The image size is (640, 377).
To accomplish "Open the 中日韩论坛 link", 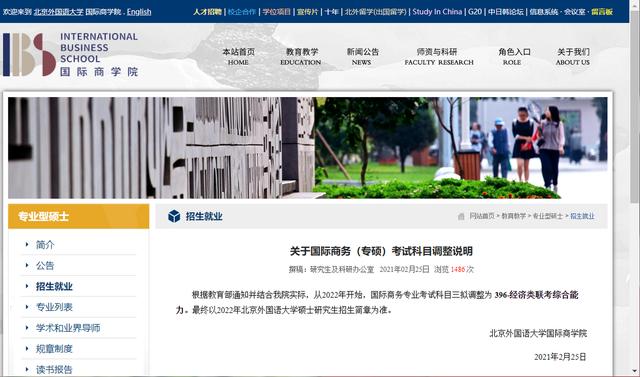I will (505, 12).
